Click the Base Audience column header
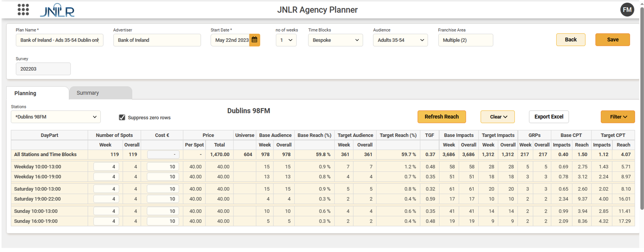Screen dimensions: 644x252 [x=275, y=135]
